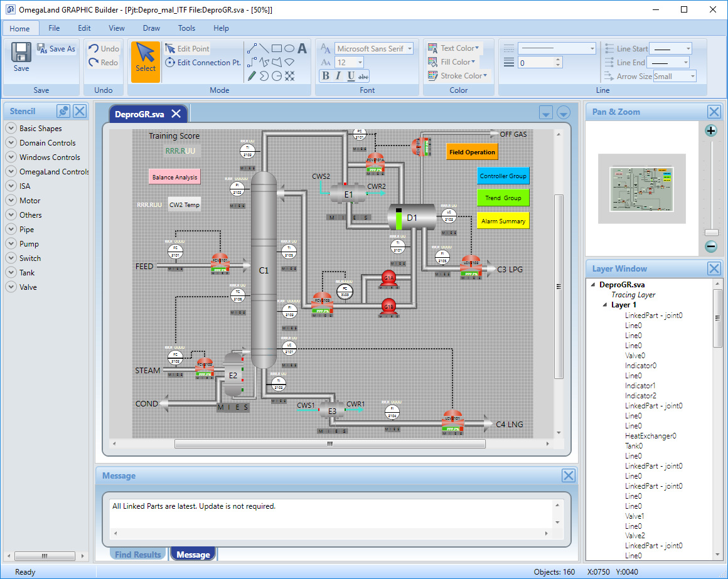
Task: Toggle bold text formatting
Action: [325, 76]
